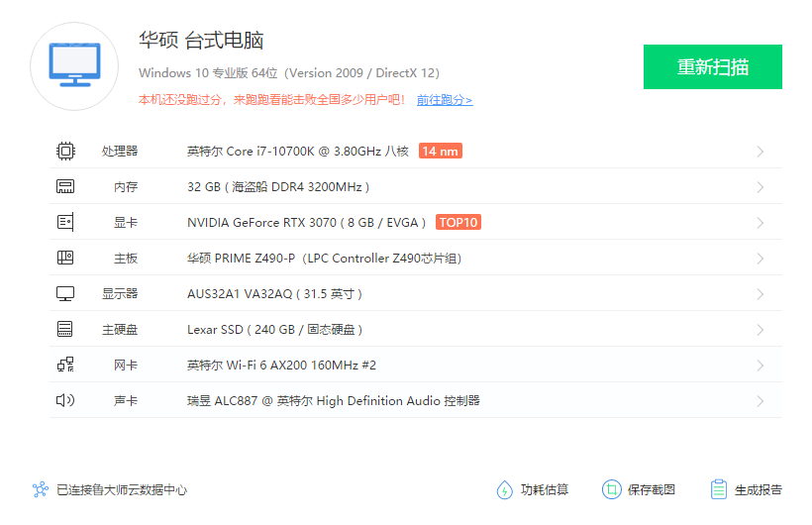
Task: Click the Wi-Fi 6 AX200 160MHz text
Action: (281, 365)
